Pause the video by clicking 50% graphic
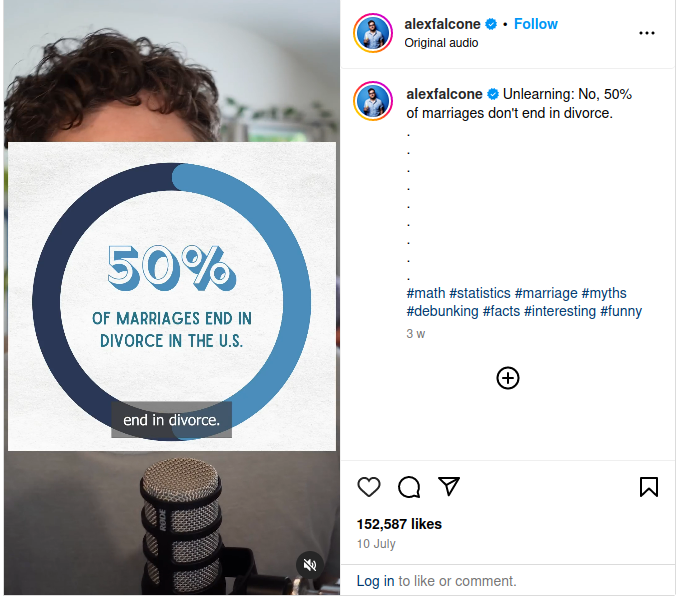Image resolution: width=685 pixels, height=602 pixels. coord(172,297)
